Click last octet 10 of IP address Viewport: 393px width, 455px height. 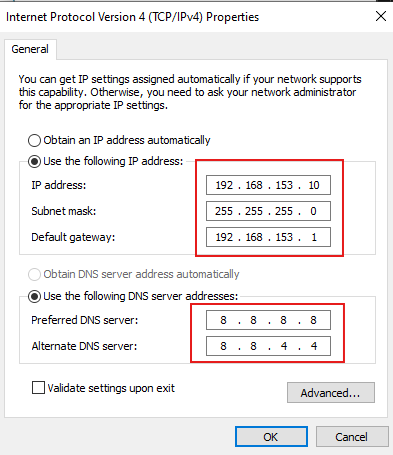314,185
